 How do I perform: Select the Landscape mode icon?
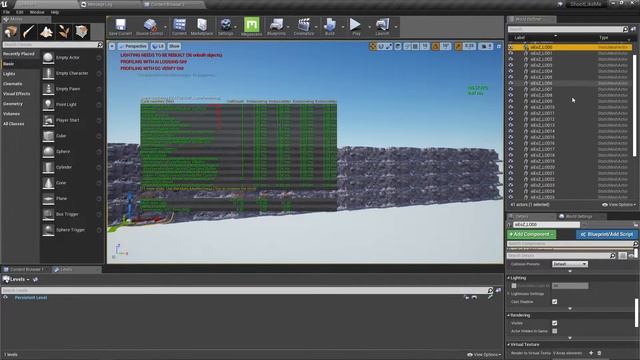pyautogui.click(x=46, y=32)
